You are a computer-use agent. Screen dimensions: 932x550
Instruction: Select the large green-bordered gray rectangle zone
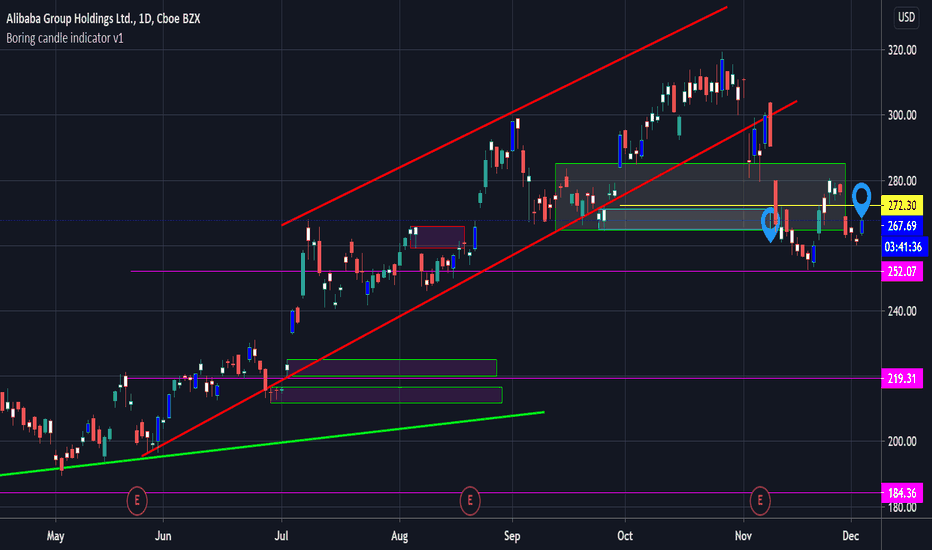click(700, 196)
